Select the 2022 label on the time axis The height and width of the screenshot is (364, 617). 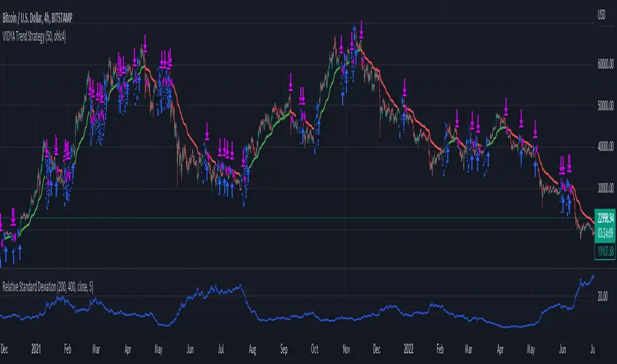(408, 349)
